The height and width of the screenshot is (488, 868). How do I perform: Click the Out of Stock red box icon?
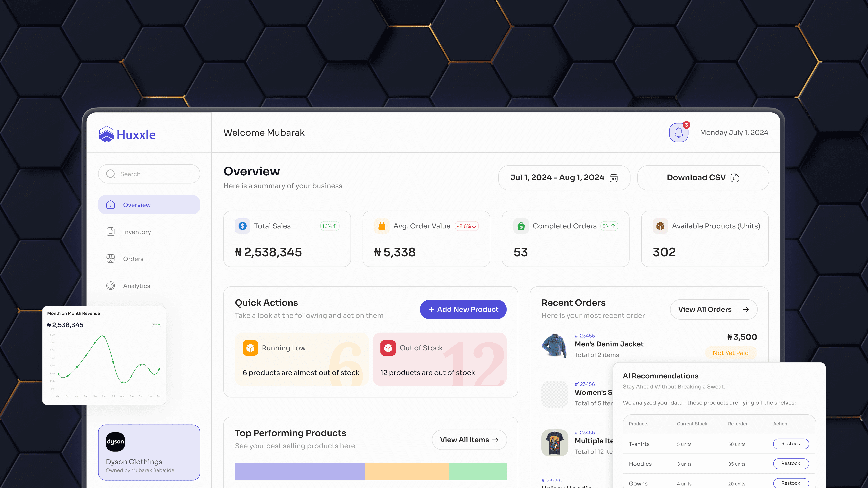(x=388, y=348)
